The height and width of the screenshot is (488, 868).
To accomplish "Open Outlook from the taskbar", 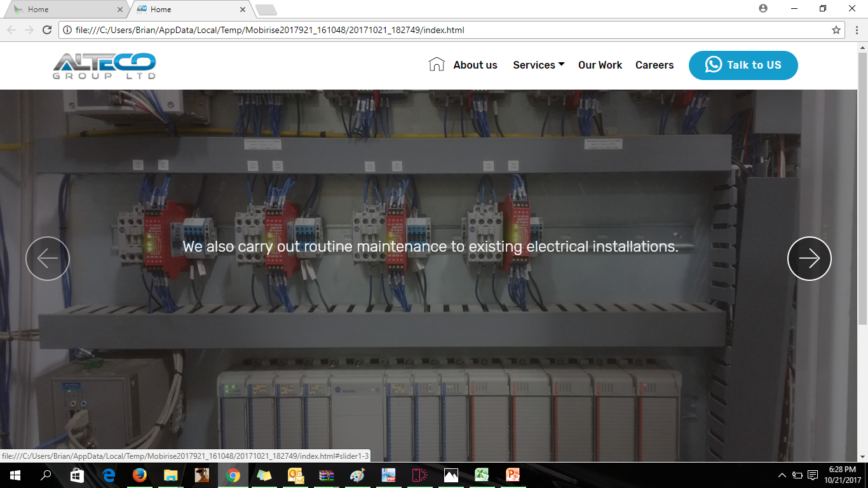I will pyautogui.click(x=295, y=475).
